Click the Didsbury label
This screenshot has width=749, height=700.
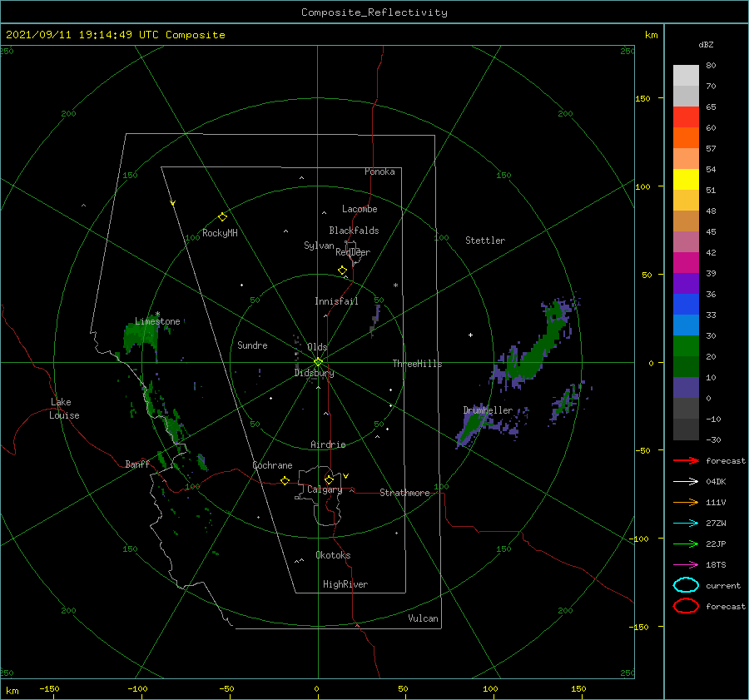314,373
